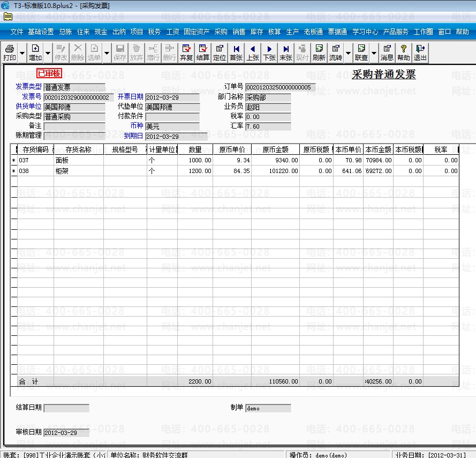Click the 原币金额 column header
The height and width of the screenshot is (458, 476).
coord(275,149)
